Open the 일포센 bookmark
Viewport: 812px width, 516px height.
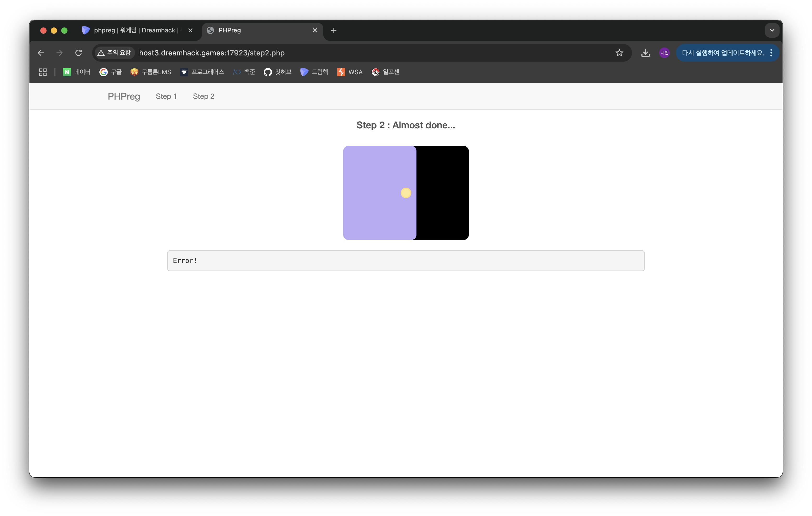[385, 72]
